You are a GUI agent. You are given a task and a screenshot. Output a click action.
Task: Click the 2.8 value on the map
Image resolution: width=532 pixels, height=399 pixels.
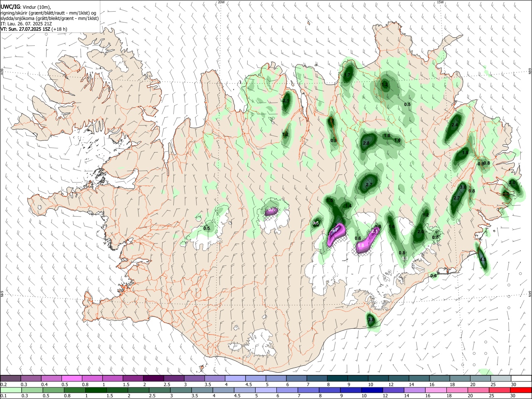click(x=366, y=143)
